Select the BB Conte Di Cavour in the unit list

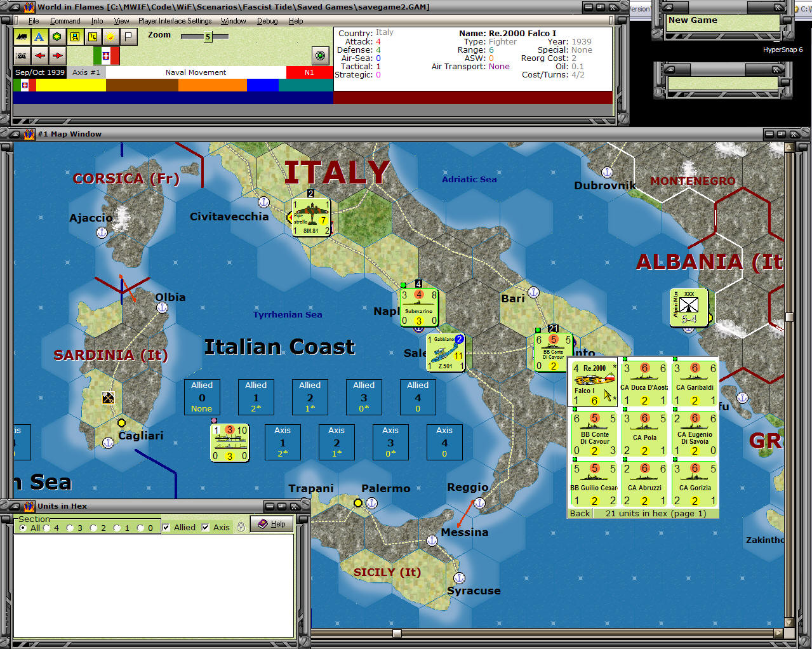594,434
